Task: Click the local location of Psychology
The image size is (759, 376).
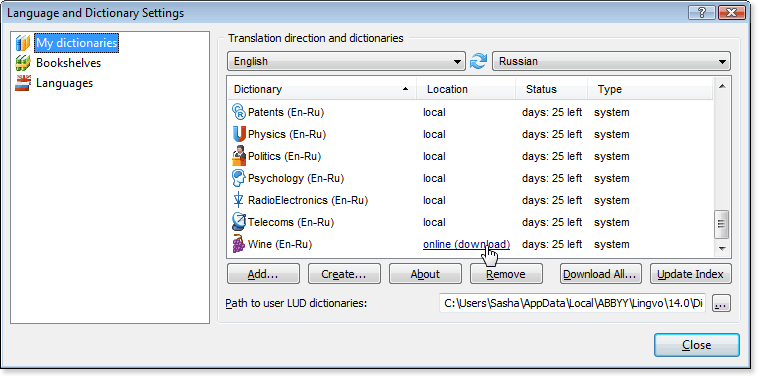Action: [x=434, y=178]
